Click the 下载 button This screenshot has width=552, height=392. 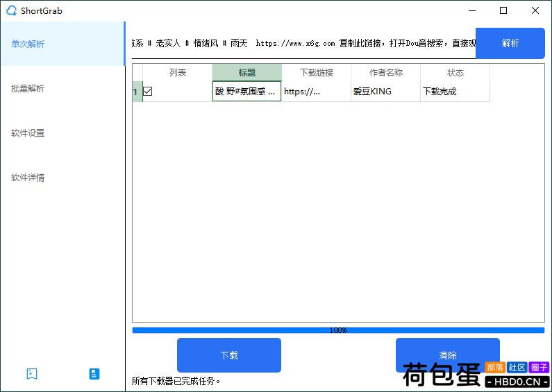pyautogui.click(x=229, y=355)
